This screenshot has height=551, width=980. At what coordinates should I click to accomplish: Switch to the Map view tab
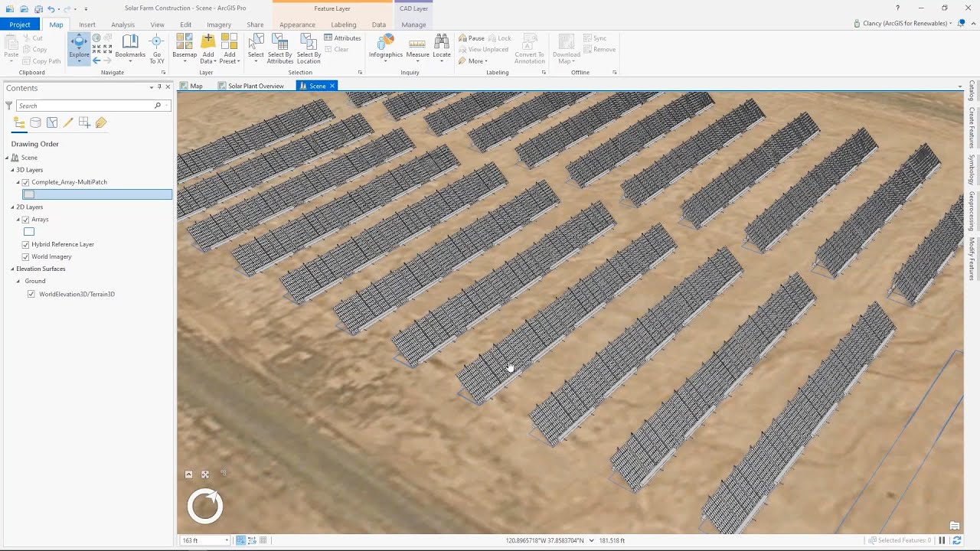tap(191, 86)
